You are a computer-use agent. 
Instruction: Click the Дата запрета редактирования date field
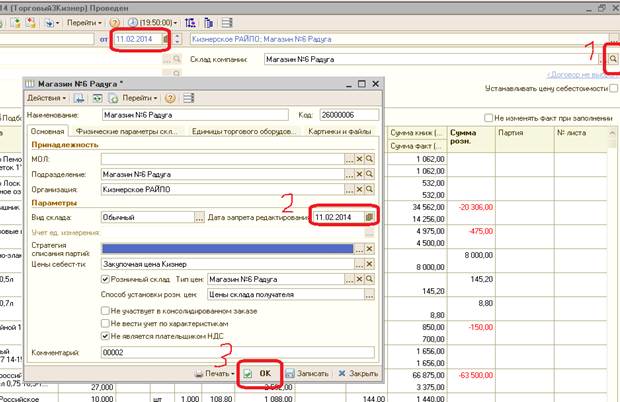tap(338, 217)
